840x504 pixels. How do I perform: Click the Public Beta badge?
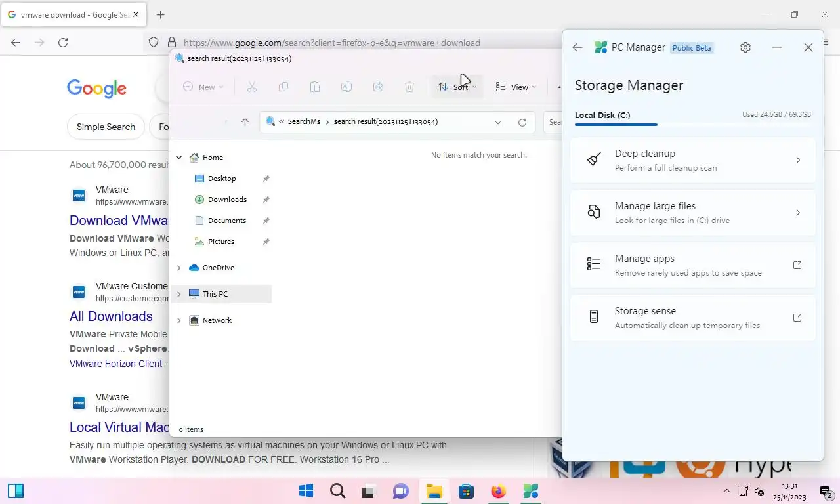pos(692,48)
